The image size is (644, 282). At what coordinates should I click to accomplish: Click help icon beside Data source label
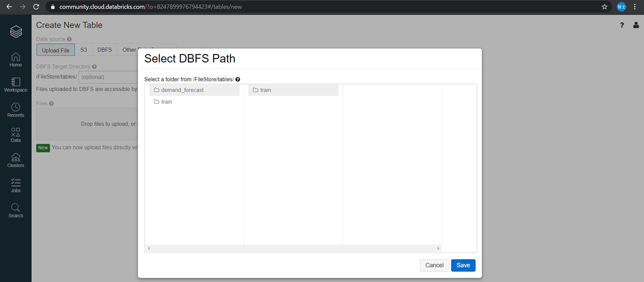(x=69, y=39)
